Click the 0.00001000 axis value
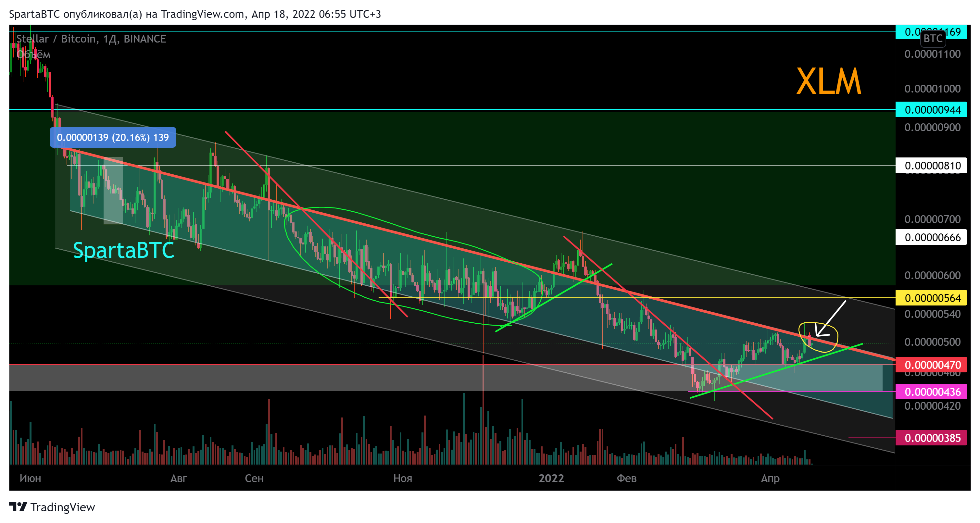980x523 pixels. click(x=933, y=89)
